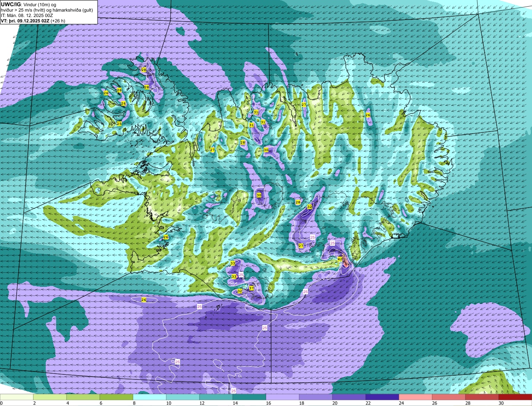Click the yellow maximum gust label "37"
Image resolution: width=532 pixels, height=406 pixels.
251,288
